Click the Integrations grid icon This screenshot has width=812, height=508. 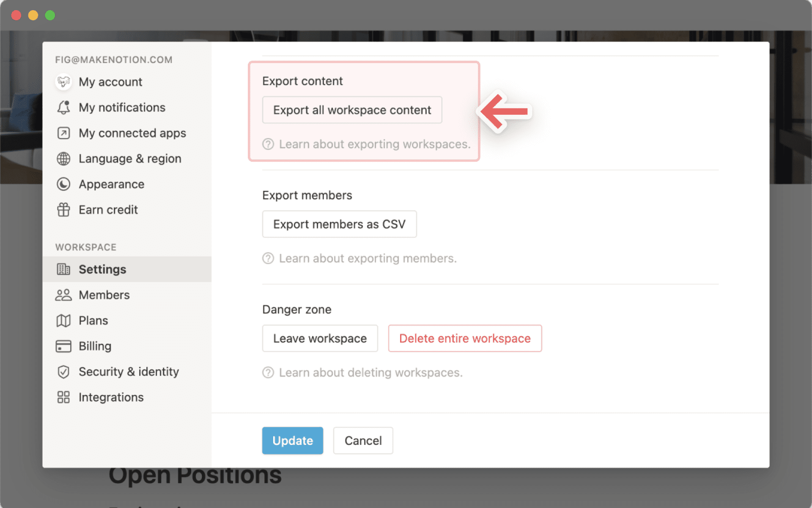(63, 397)
